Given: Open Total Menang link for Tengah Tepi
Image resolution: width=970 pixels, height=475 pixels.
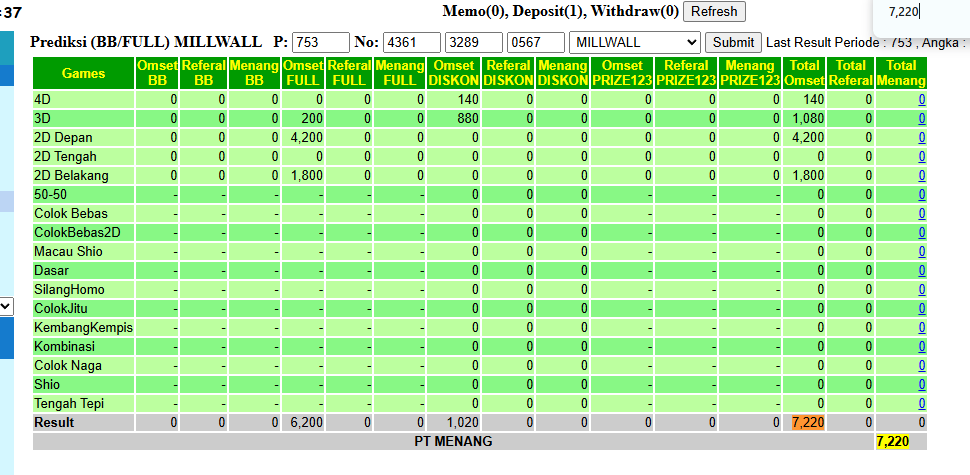Looking at the screenshot, I should [922, 404].
